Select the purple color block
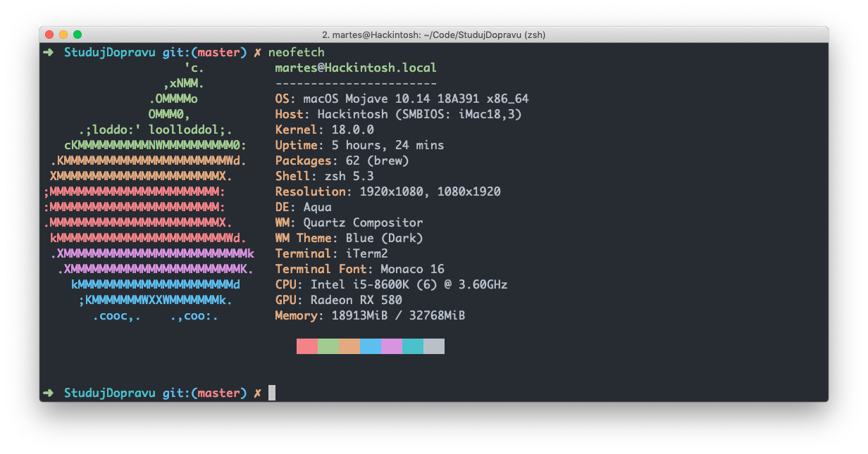Screen dimensions: 868x454 [392, 346]
